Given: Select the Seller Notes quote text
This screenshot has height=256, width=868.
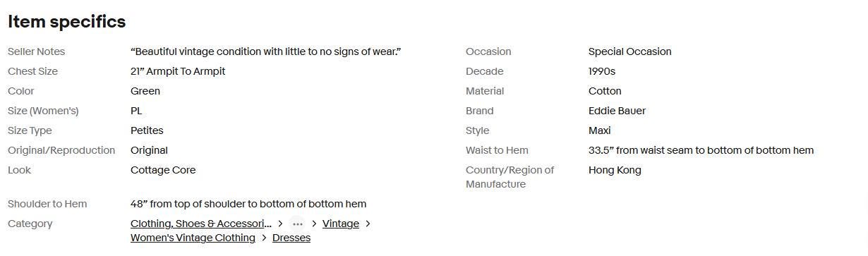Looking at the screenshot, I should point(266,51).
